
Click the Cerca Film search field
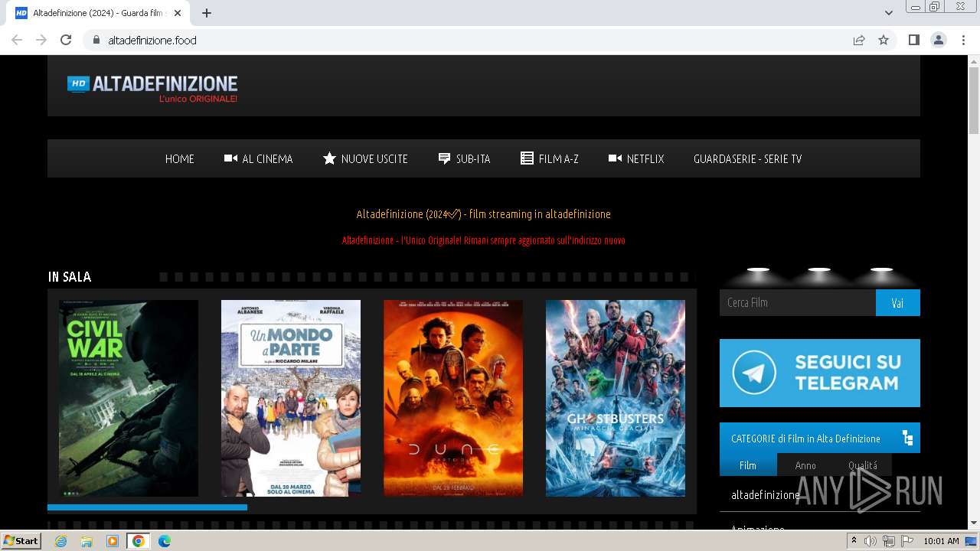798,302
